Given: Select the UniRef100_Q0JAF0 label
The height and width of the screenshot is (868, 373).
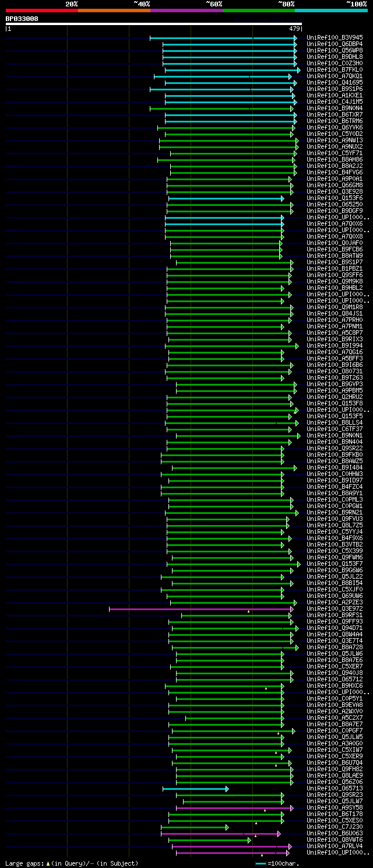Looking at the screenshot, I should 335,243.
